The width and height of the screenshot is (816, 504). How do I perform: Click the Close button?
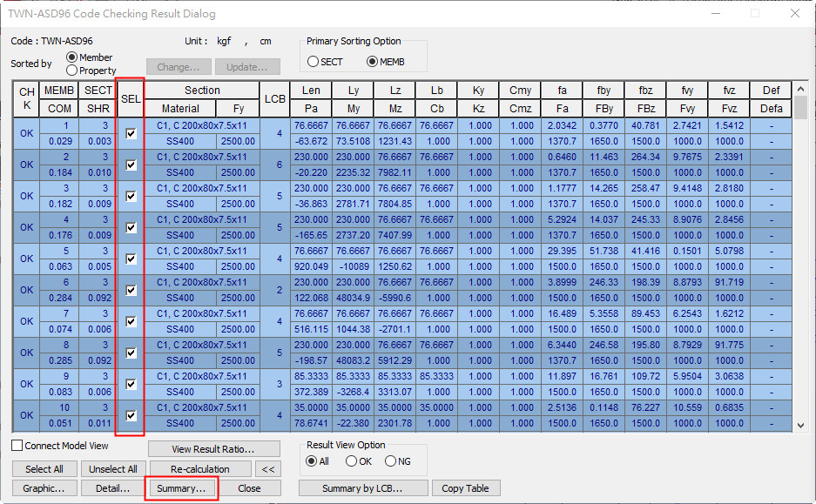point(249,488)
